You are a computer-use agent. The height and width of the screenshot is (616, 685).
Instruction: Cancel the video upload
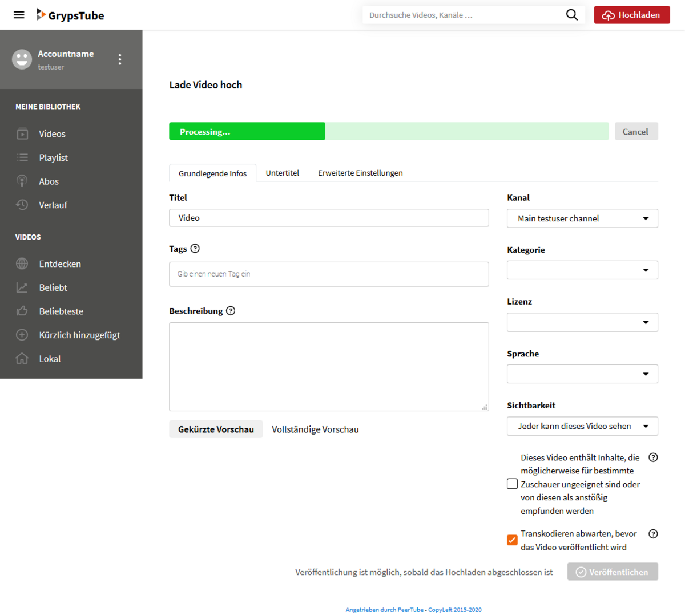point(635,132)
